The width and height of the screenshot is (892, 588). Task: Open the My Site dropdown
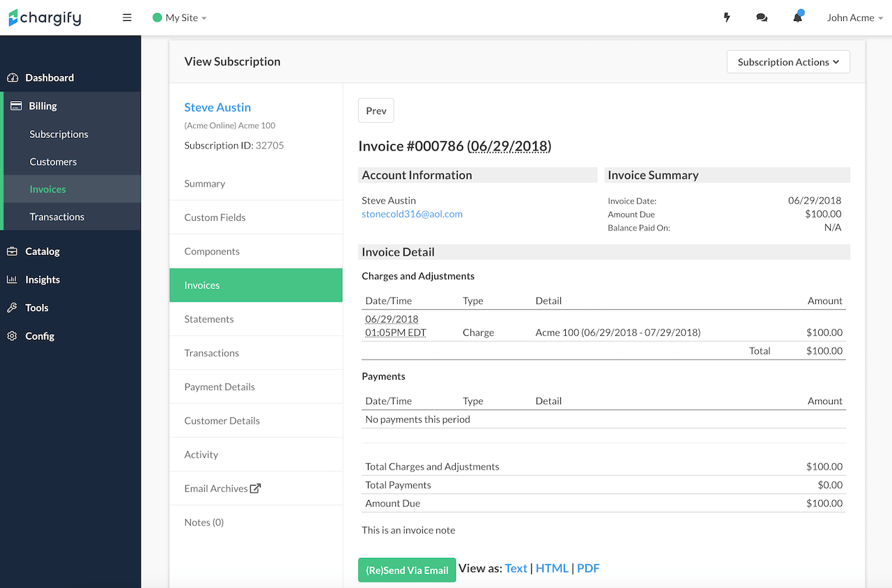coord(180,17)
